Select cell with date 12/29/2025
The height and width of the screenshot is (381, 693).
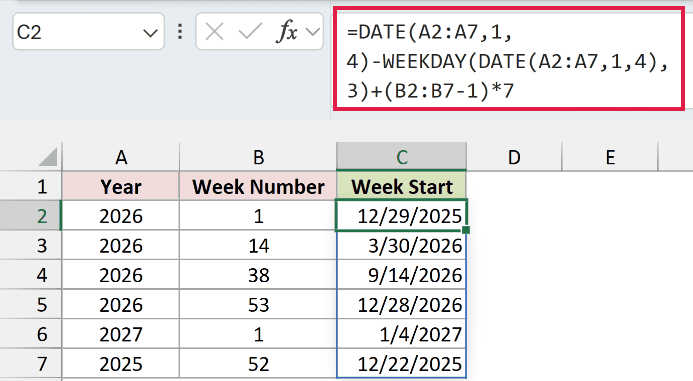(x=401, y=216)
